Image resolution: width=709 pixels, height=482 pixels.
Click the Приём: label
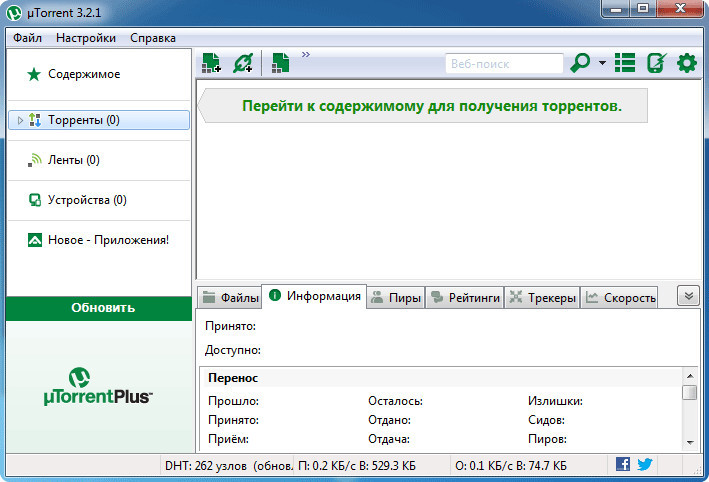point(228,439)
